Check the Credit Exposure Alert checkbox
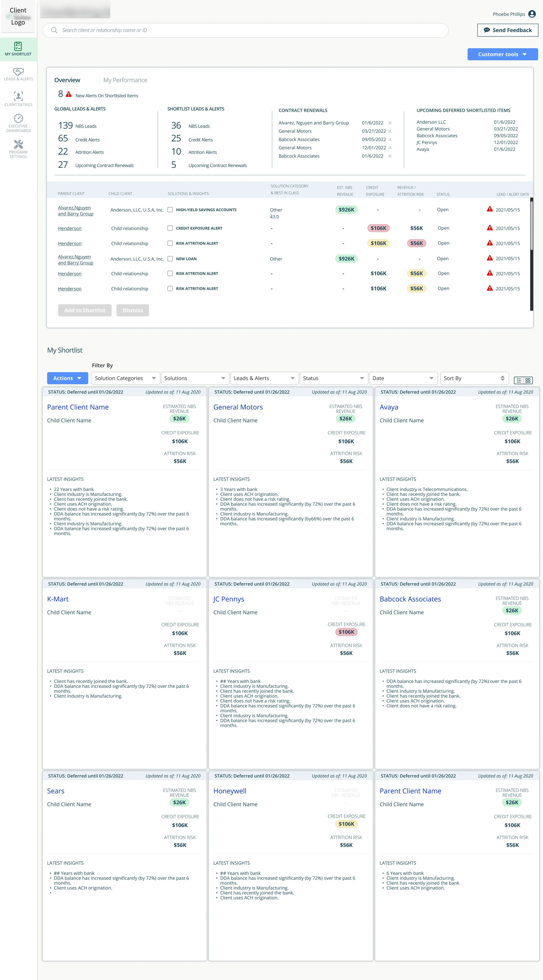This screenshot has width=543, height=980. [170, 228]
